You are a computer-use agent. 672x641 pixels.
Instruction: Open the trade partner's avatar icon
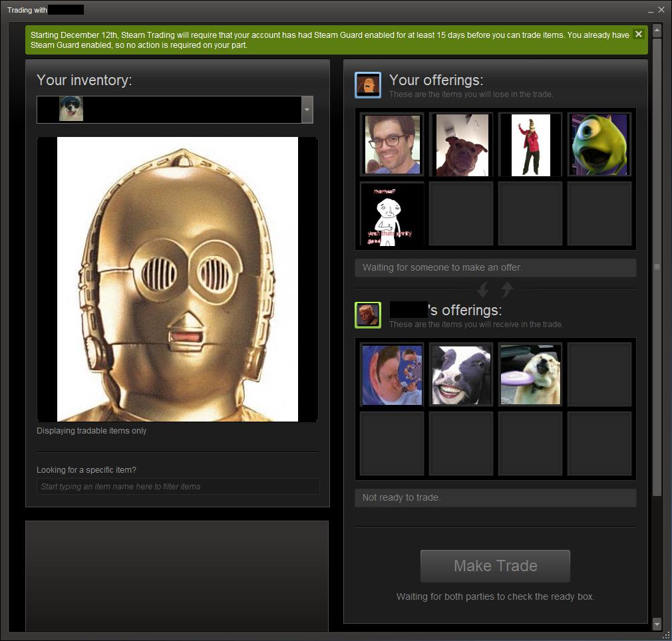click(x=368, y=315)
